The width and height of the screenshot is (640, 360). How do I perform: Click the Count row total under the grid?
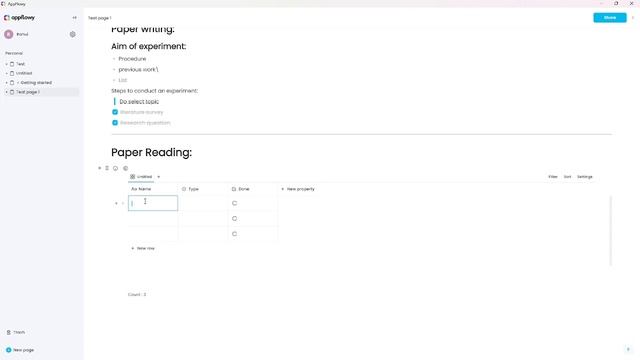[x=137, y=294]
